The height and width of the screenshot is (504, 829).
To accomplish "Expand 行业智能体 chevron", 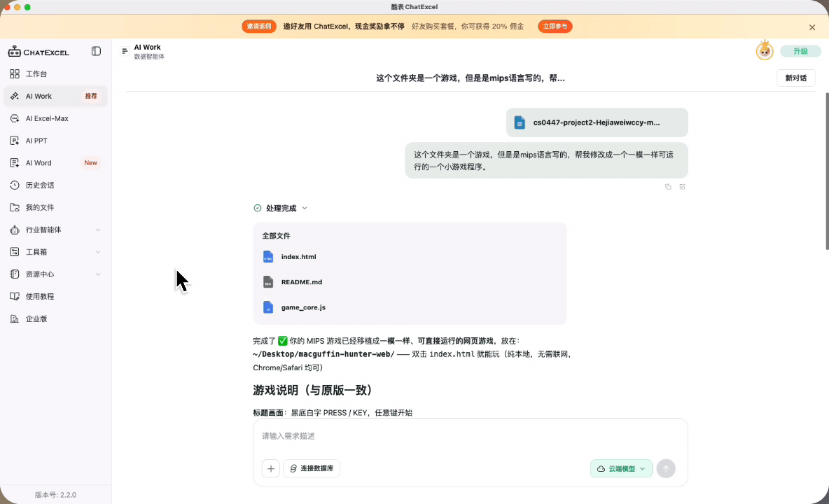I will click(98, 230).
